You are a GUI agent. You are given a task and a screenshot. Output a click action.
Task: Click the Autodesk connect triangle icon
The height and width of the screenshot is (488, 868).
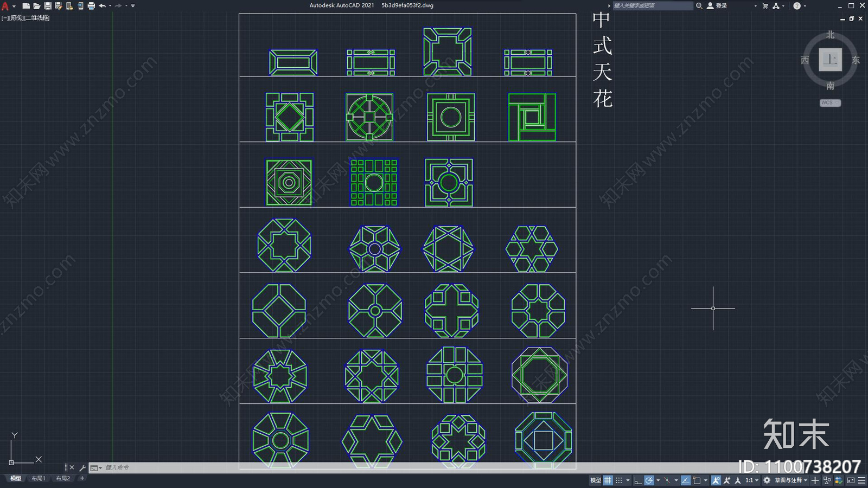pyautogui.click(x=776, y=5)
